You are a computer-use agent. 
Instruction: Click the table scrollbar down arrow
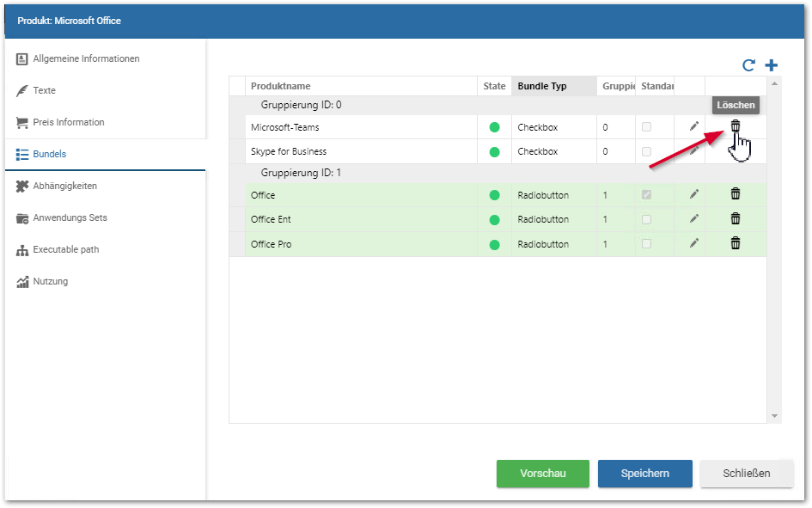(774, 416)
